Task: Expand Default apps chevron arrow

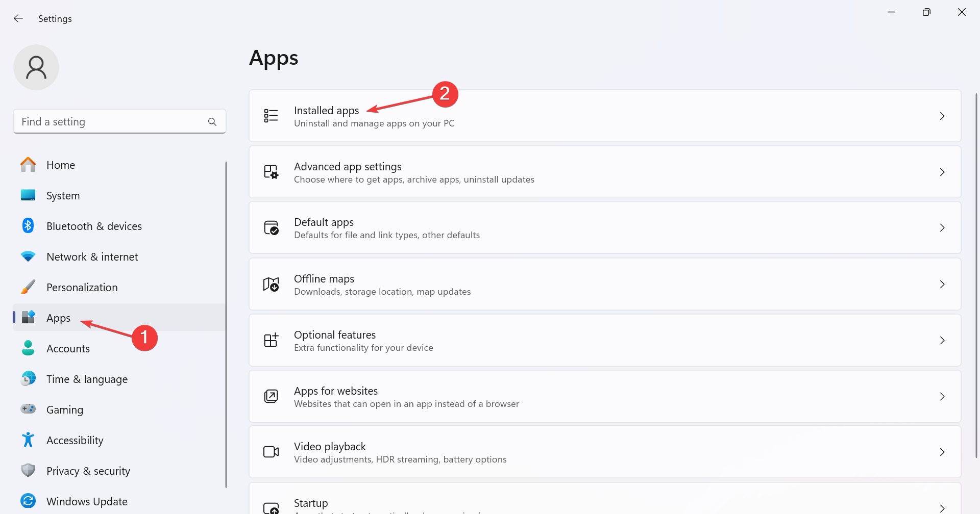Action: tap(942, 228)
